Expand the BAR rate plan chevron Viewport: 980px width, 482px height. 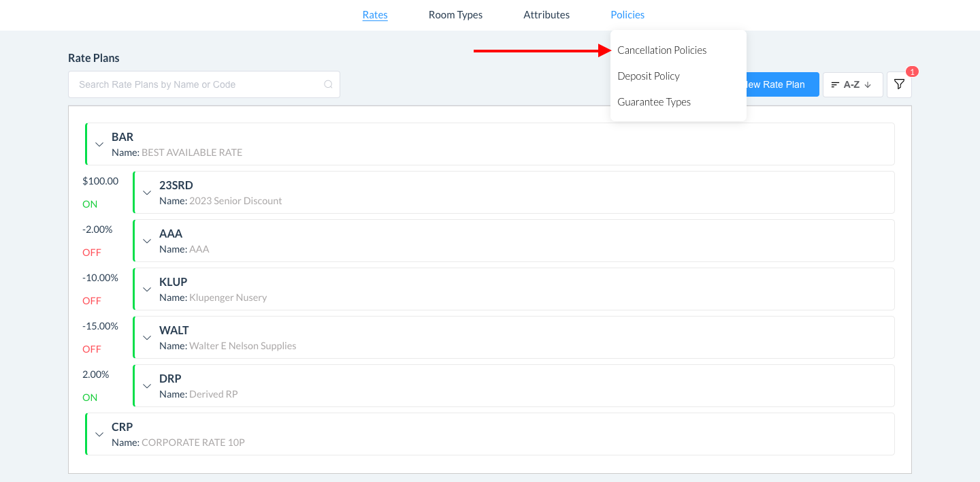coord(99,144)
